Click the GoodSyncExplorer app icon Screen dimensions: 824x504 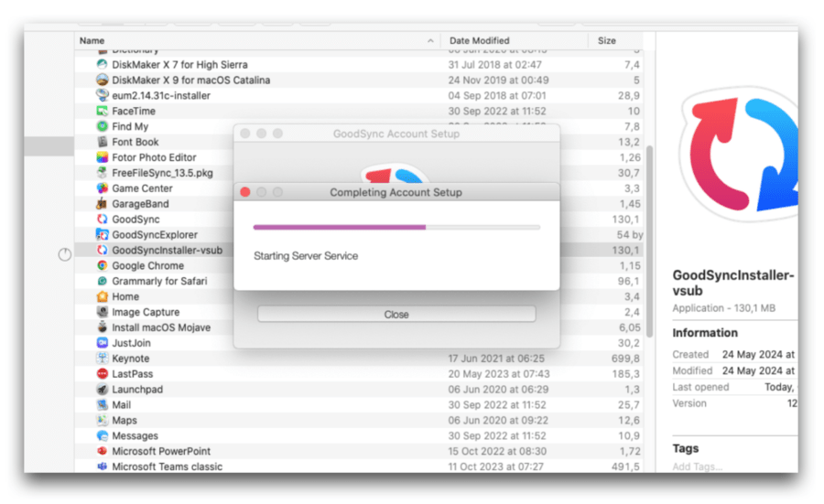[x=102, y=235]
